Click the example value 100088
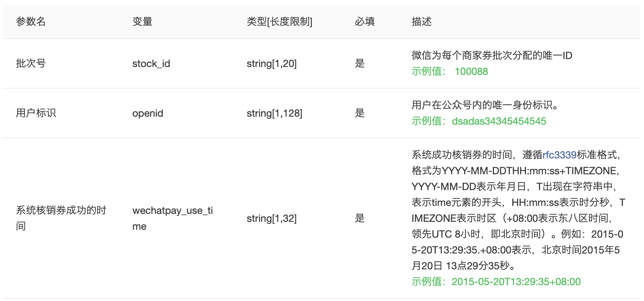The width and height of the screenshot is (644, 301). click(x=471, y=71)
